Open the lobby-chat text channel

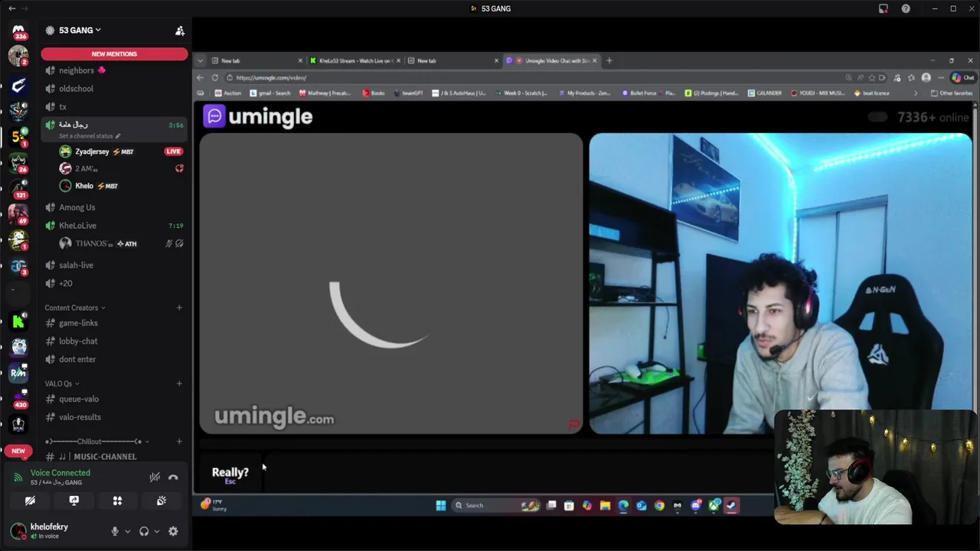point(114,341)
